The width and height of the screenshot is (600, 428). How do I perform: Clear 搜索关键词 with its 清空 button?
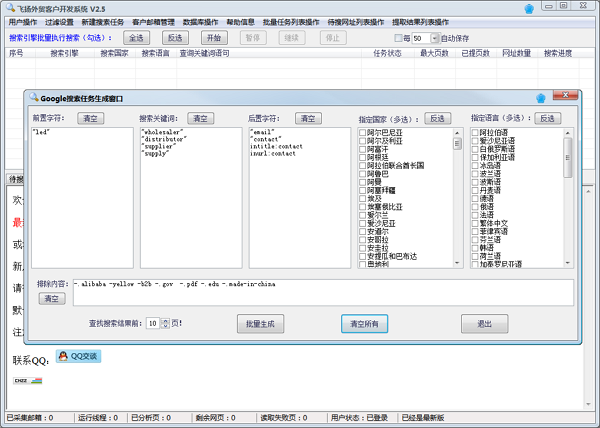(x=201, y=118)
